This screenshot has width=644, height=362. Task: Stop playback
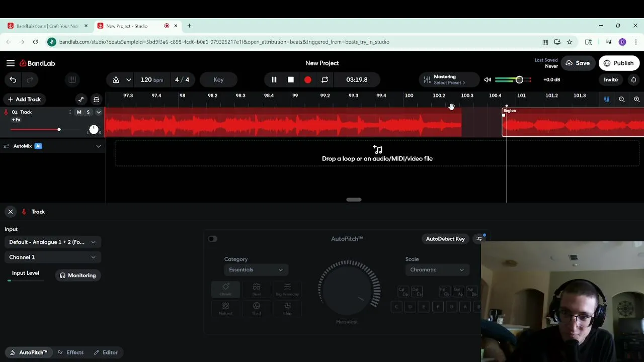[291, 79]
